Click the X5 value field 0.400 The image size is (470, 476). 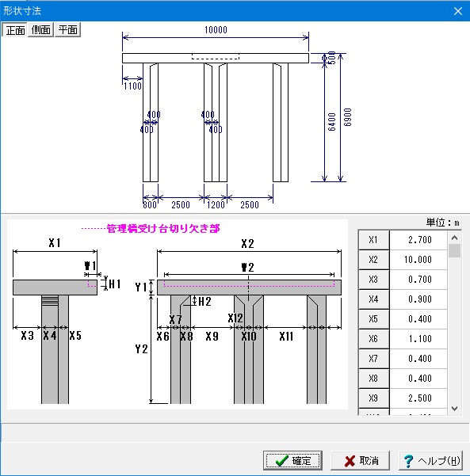(x=418, y=318)
